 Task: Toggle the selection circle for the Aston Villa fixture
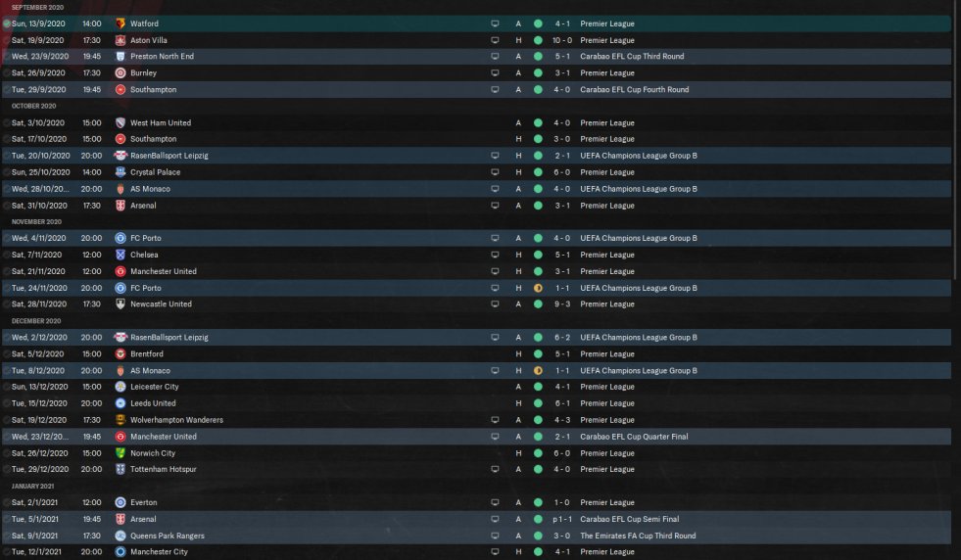[6, 40]
